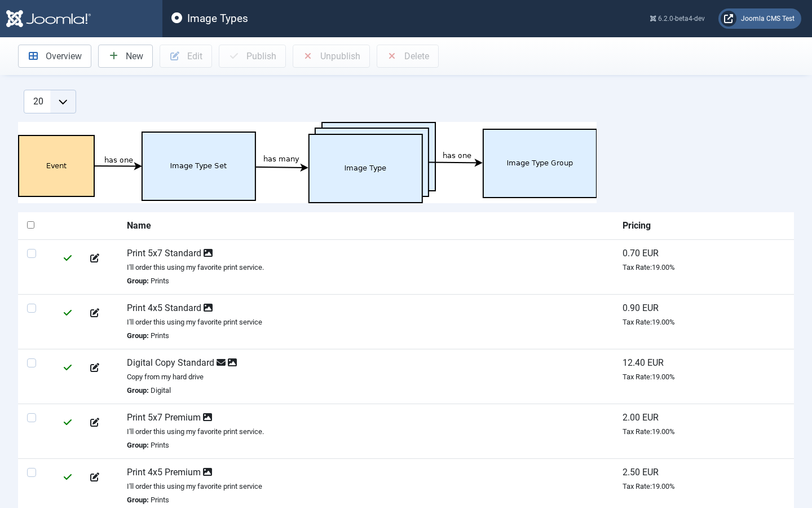The height and width of the screenshot is (508, 812).
Task: Tick the select-all checkbox in table header
Action: click(x=31, y=225)
